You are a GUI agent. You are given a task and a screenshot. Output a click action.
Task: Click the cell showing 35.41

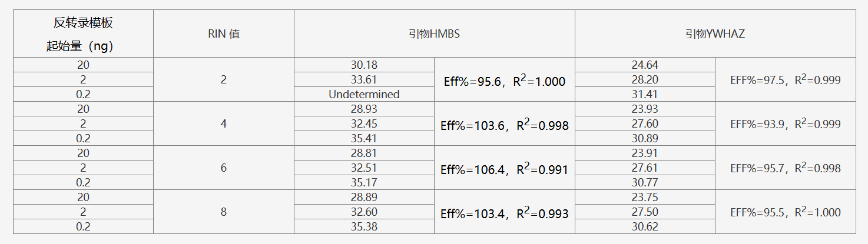click(364, 139)
